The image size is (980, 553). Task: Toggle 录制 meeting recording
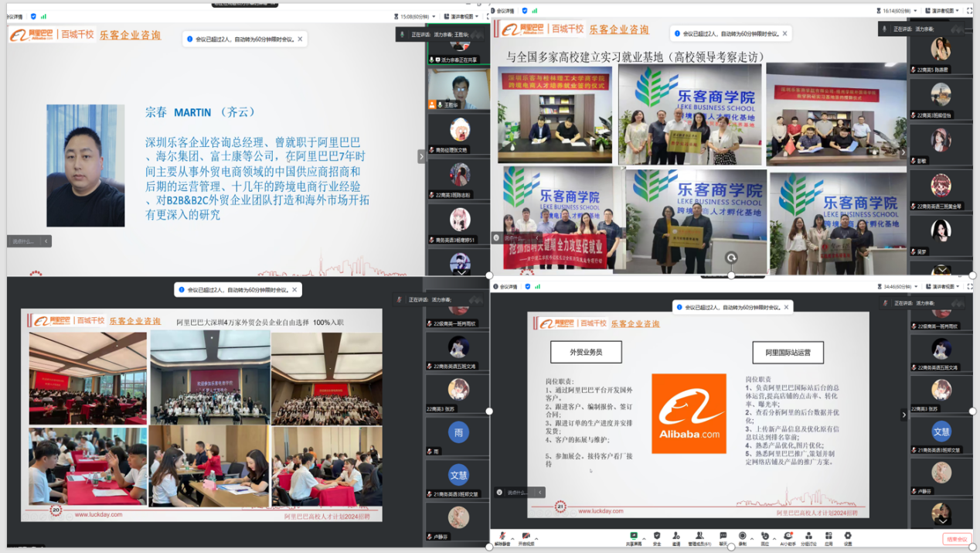tap(743, 537)
